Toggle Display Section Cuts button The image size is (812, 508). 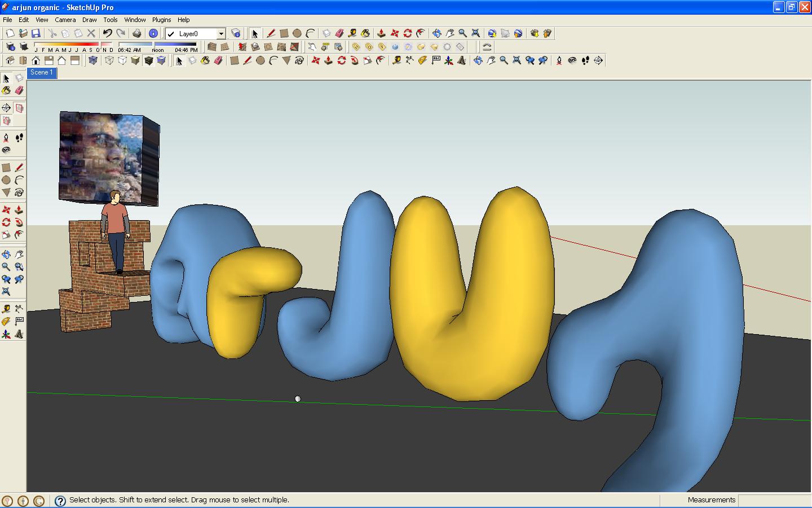[x=6, y=120]
